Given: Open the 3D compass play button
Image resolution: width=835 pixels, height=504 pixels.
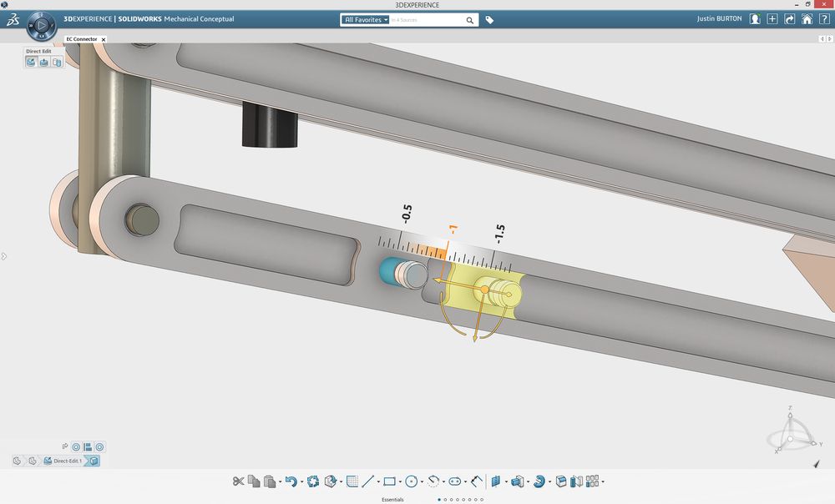Looking at the screenshot, I should click(42, 26).
